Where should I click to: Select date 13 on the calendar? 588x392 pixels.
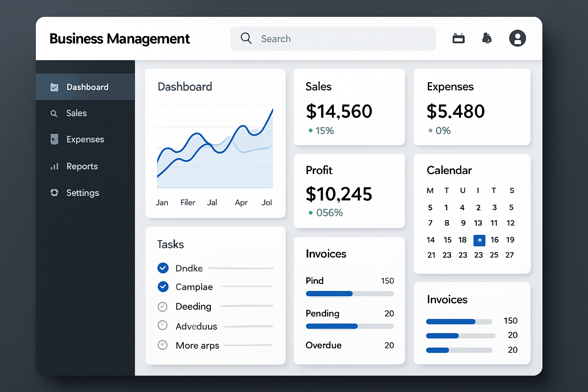point(478,223)
